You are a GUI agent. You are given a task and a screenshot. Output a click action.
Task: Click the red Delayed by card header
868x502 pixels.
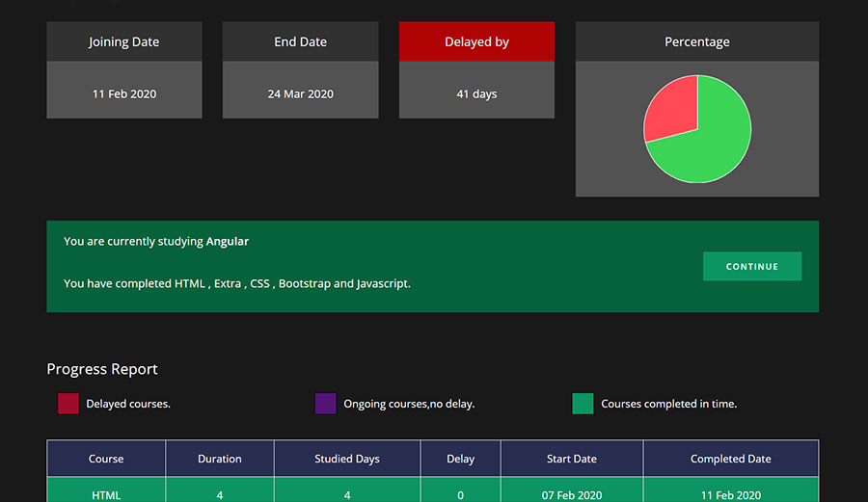coord(476,42)
